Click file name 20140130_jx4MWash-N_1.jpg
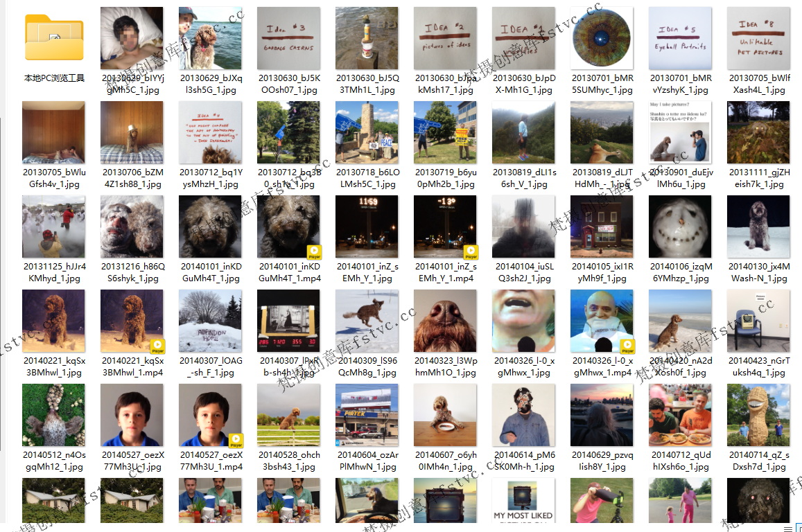 (759, 272)
